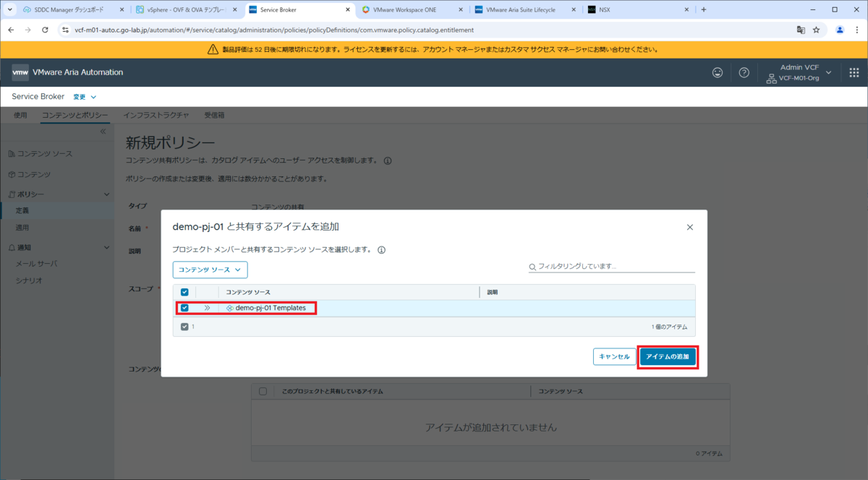Switch to the インフラストラクチャ tab
Image resolution: width=868 pixels, height=480 pixels.
click(x=156, y=115)
